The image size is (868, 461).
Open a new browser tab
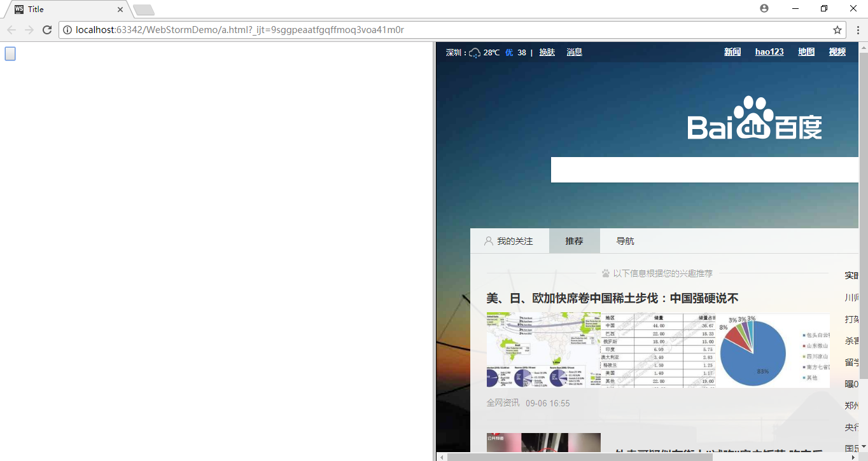coord(144,10)
